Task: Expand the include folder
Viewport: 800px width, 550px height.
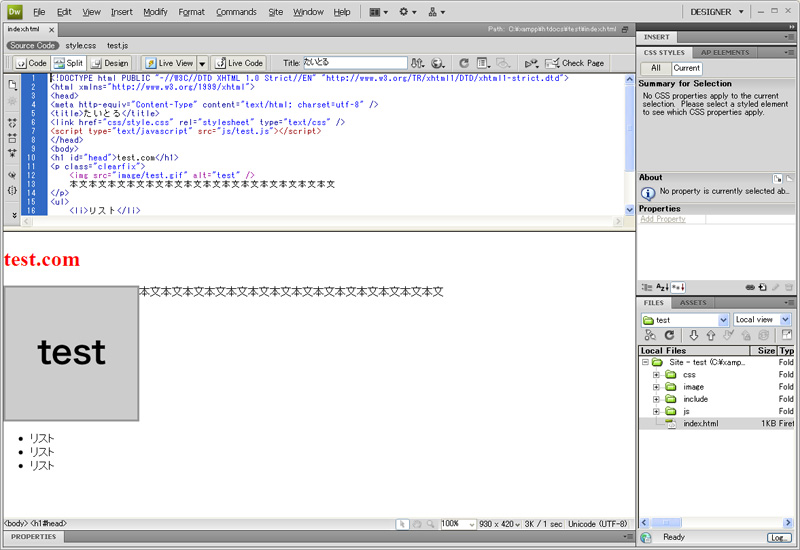Action: tap(657, 399)
